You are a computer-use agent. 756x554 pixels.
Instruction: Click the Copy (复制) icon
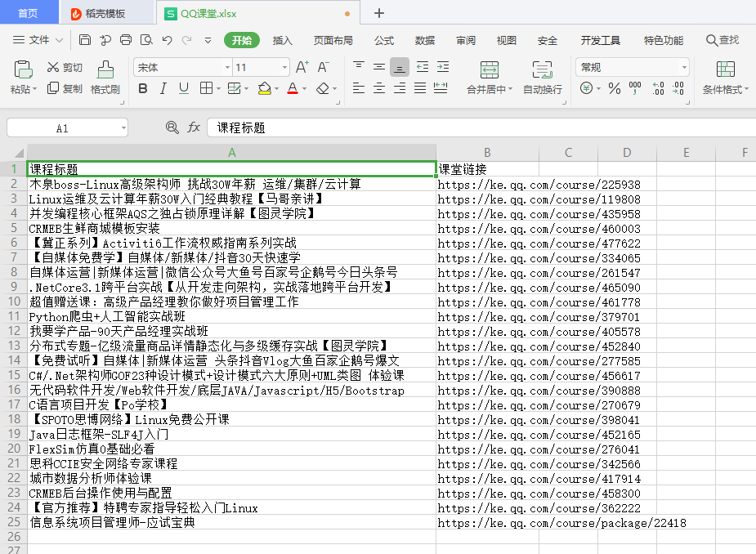click(x=53, y=88)
